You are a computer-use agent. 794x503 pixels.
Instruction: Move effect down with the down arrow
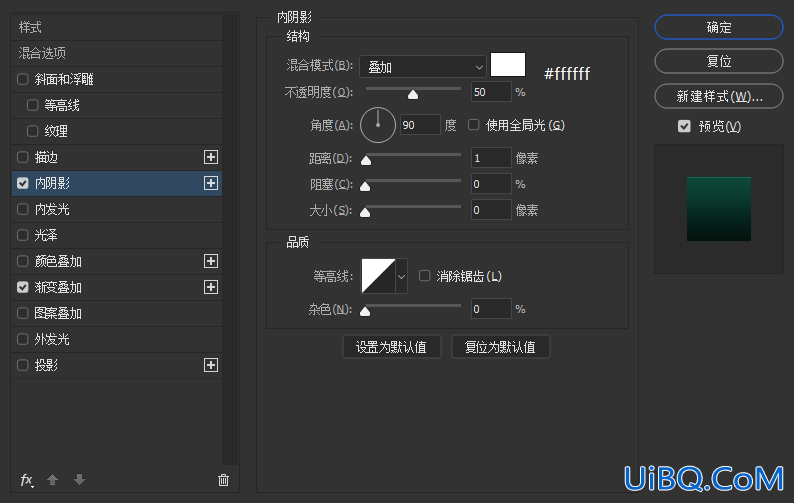pos(79,479)
